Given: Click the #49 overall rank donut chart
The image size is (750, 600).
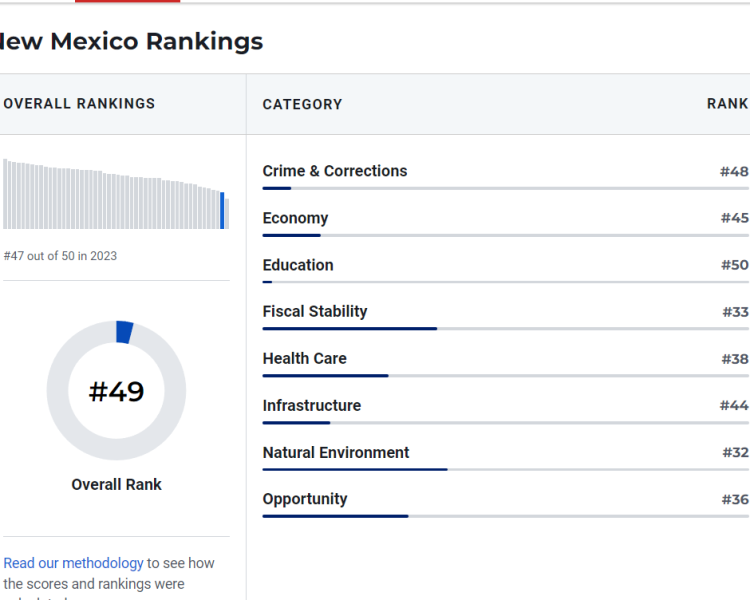Looking at the screenshot, I should click(x=116, y=391).
